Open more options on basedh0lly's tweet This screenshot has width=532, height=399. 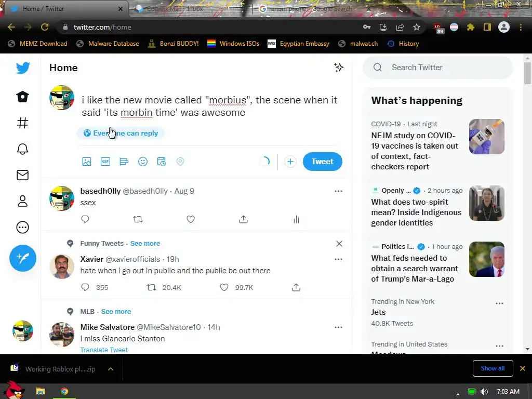coord(338,191)
